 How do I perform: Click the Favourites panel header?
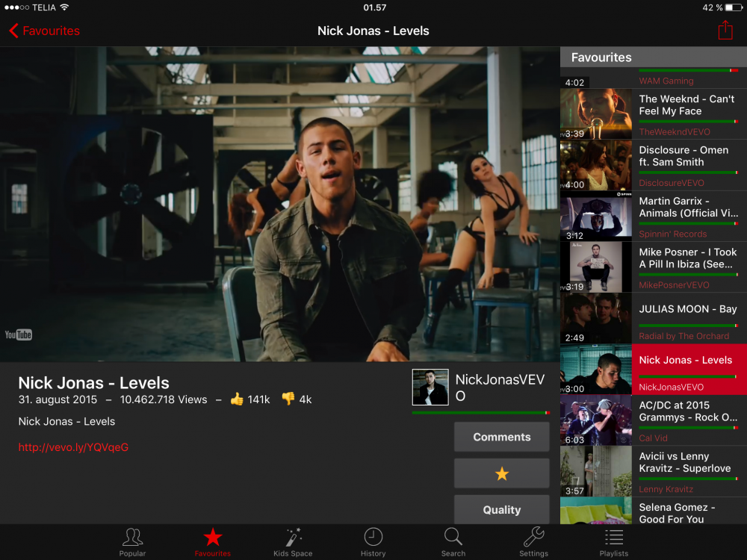point(654,57)
